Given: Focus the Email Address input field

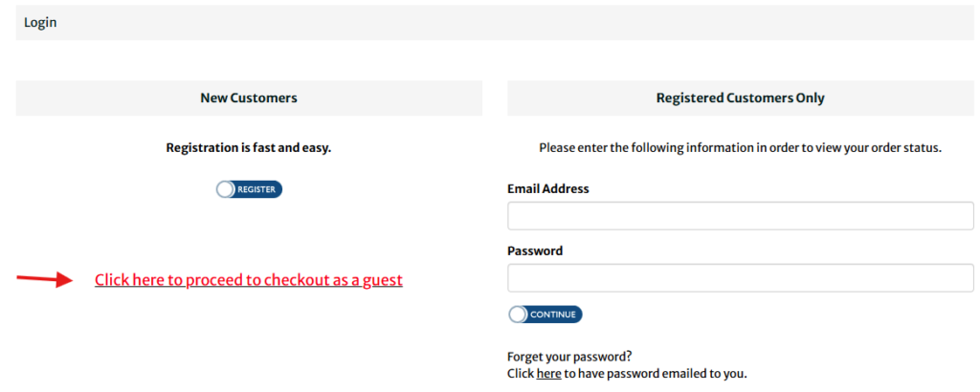Looking at the screenshot, I should click(x=740, y=216).
